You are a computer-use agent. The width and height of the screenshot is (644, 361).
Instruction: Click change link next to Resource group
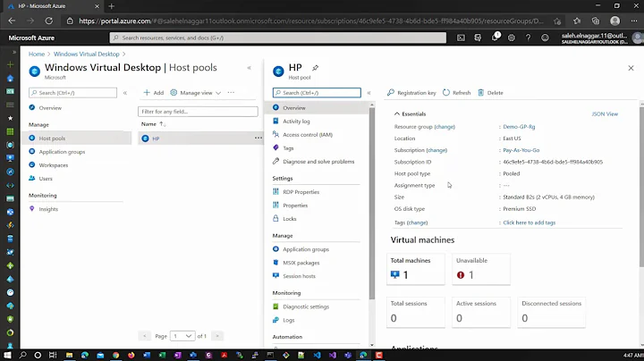click(x=445, y=127)
